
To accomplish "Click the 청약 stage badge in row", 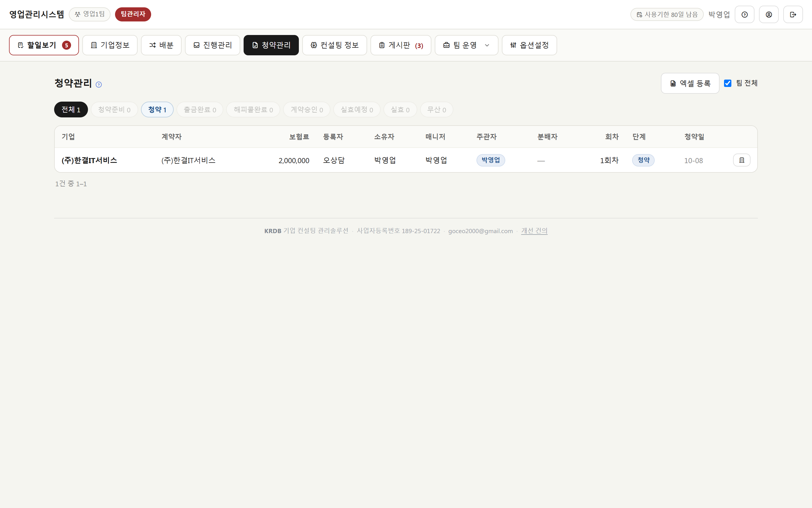I will 643,160.
